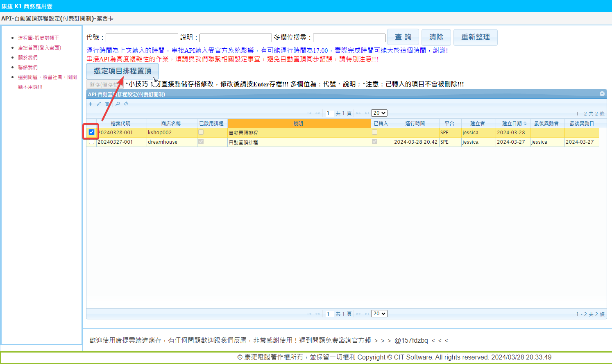Click the magnifier search icon in grid toolbar
The height and width of the screenshot is (364, 612).
click(118, 104)
